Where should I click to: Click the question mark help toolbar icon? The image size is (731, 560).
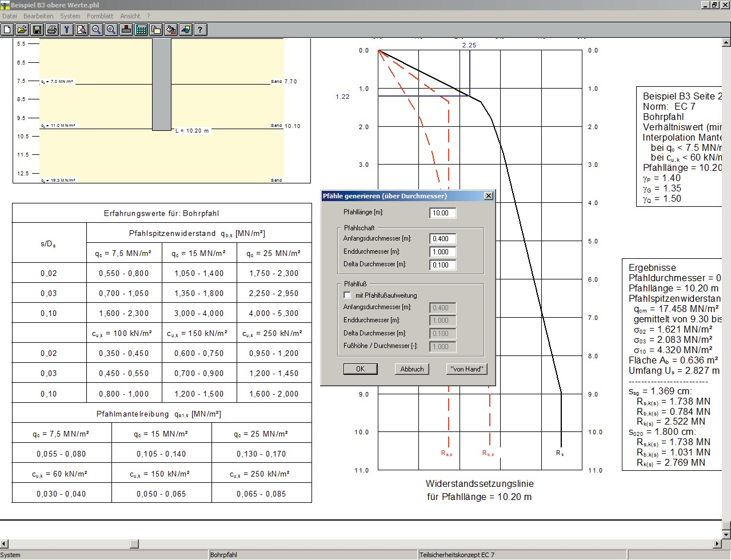(x=201, y=30)
